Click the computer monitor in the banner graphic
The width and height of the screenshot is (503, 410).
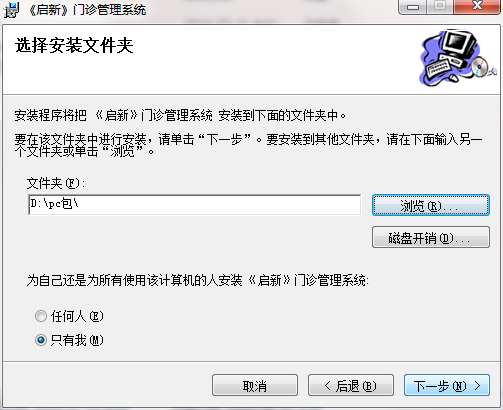tap(459, 44)
